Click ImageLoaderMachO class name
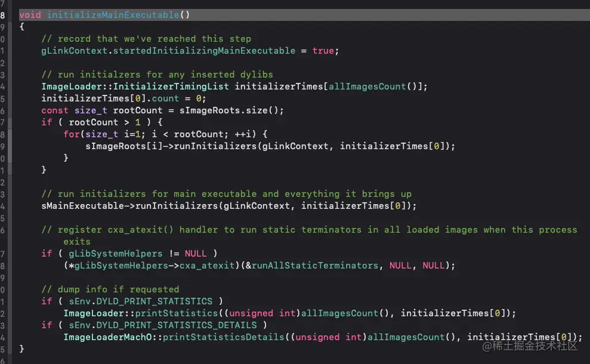This screenshot has height=364, width=590. click(107, 337)
